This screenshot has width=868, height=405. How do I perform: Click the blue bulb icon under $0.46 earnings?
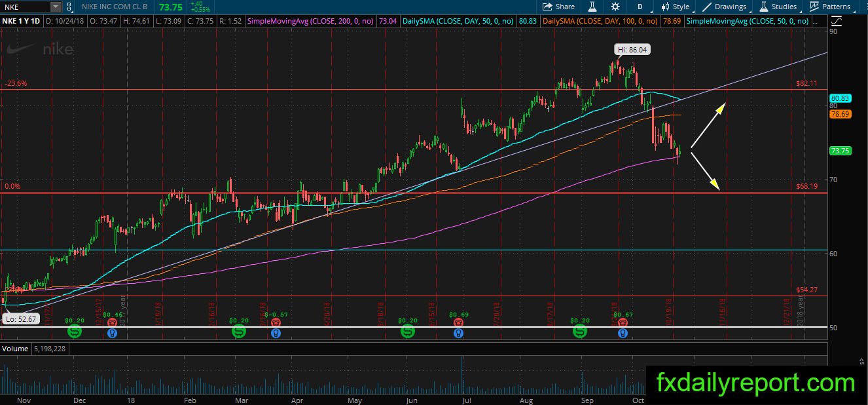[112, 333]
